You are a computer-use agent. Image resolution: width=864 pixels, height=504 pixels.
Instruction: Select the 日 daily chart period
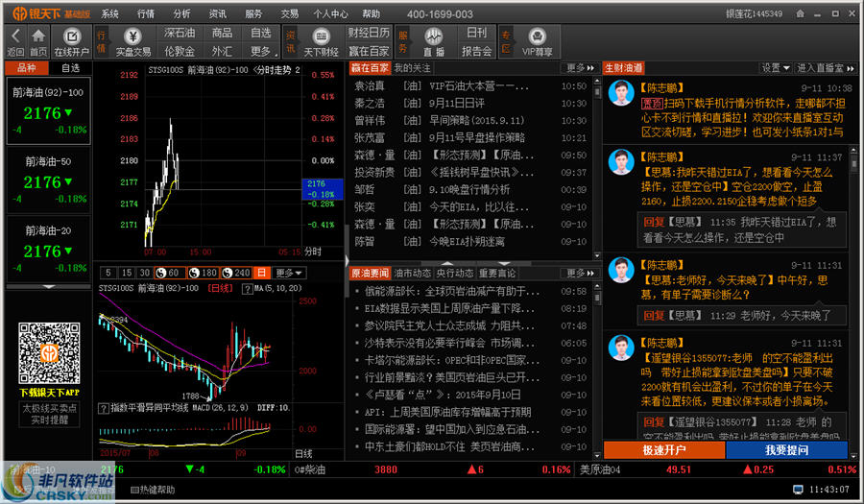click(262, 273)
